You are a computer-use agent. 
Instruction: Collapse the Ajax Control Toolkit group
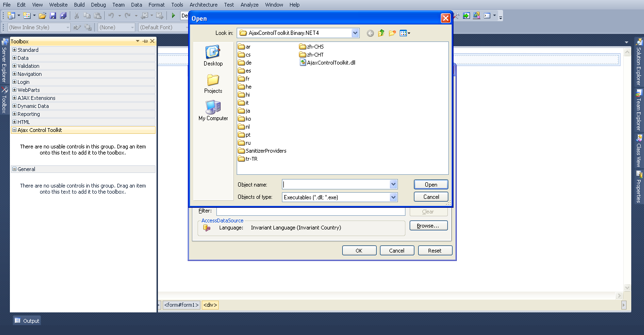(14, 130)
